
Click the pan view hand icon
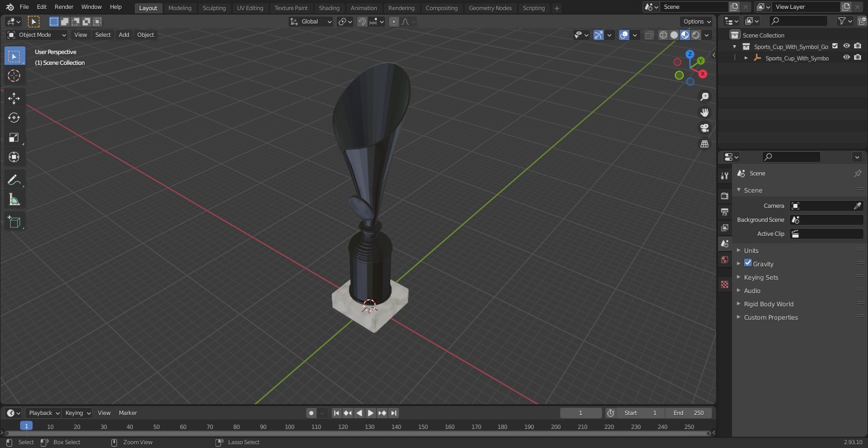705,112
